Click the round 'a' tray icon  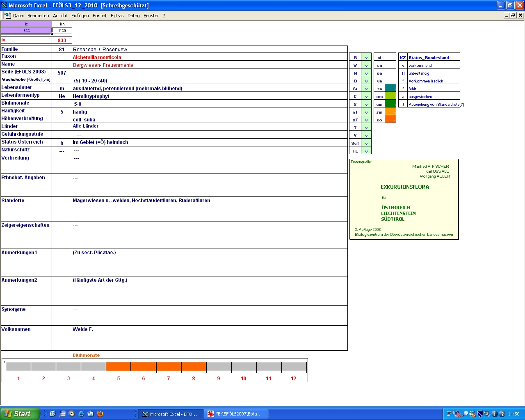(x=502, y=414)
